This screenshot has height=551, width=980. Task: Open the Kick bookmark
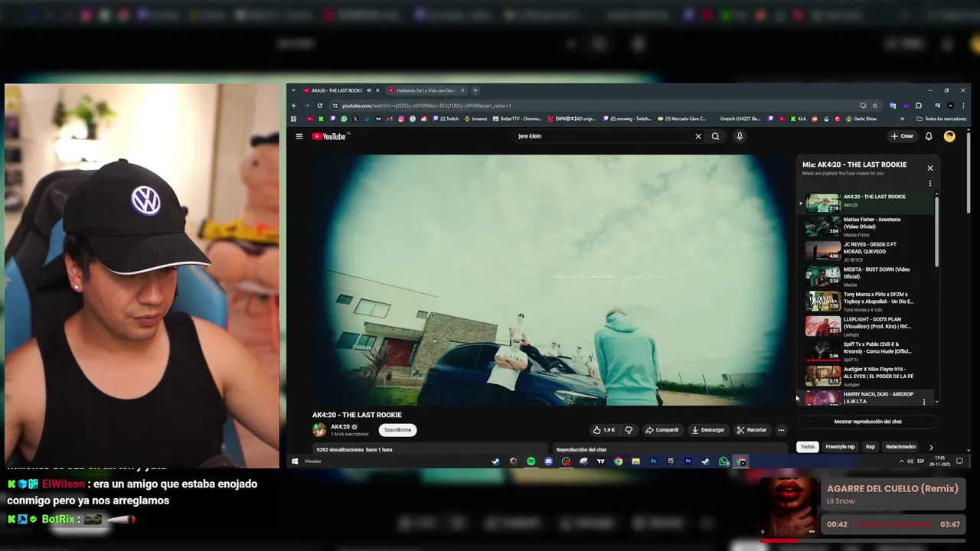pos(799,119)
